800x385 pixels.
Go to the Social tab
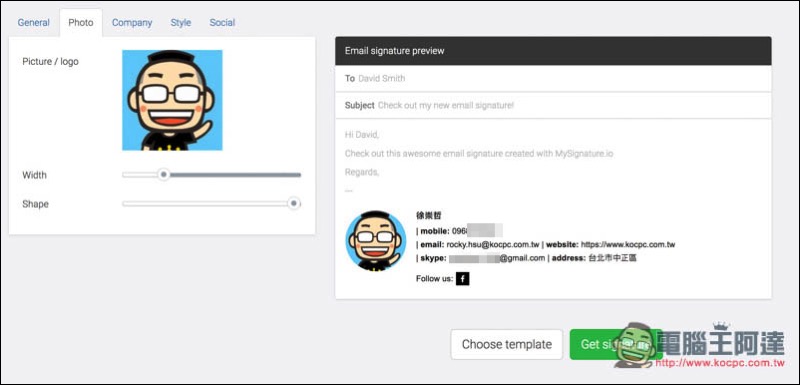pyautogui.click(x=222, y=23)
